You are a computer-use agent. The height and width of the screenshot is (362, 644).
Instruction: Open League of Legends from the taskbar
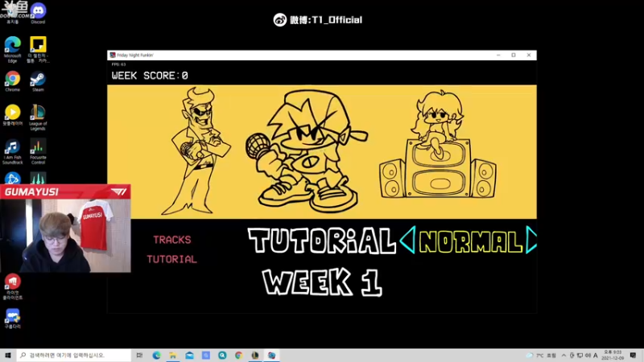[x=255, y=356]
